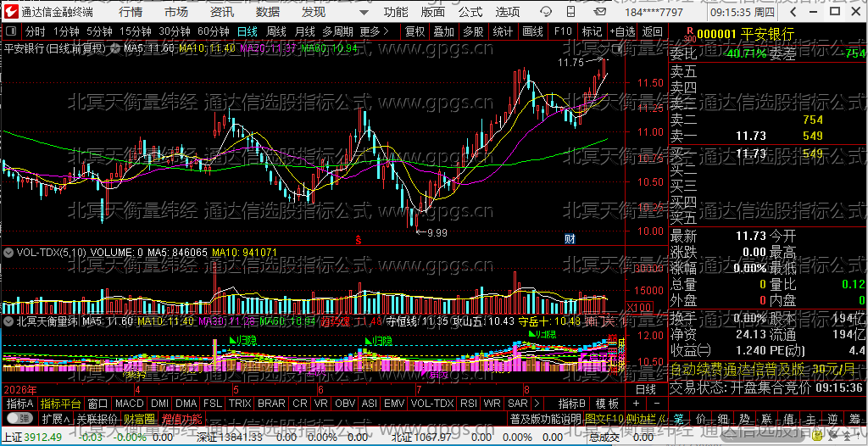Click the minus zoom-out button near 模板
The width and height of the screenshot is (868, 446).
657,404
